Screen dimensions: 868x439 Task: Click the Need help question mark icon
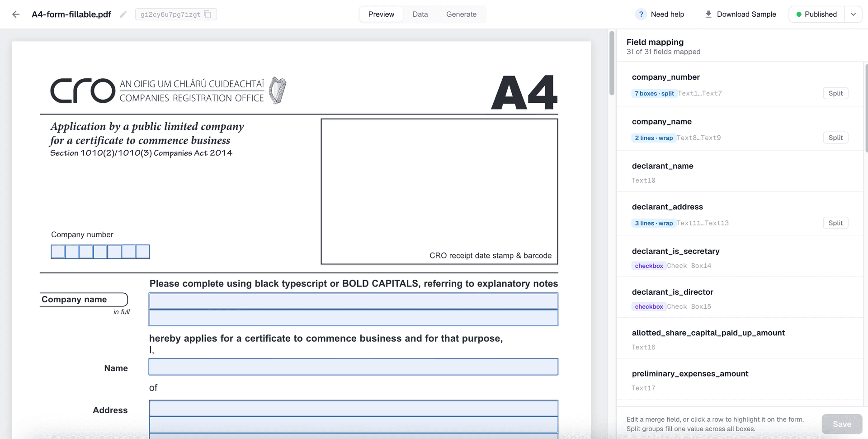tap(641, 14)
